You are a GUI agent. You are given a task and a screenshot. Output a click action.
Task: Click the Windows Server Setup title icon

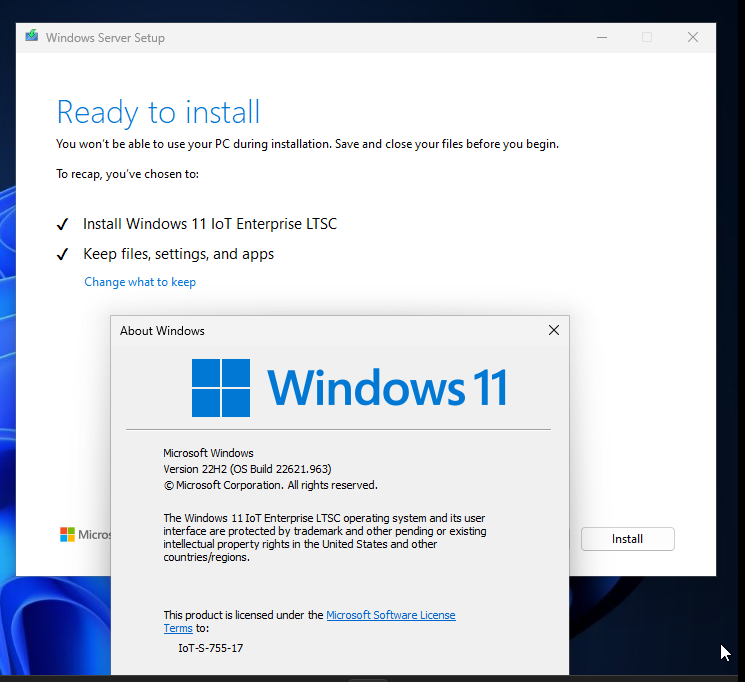[32, 36]
